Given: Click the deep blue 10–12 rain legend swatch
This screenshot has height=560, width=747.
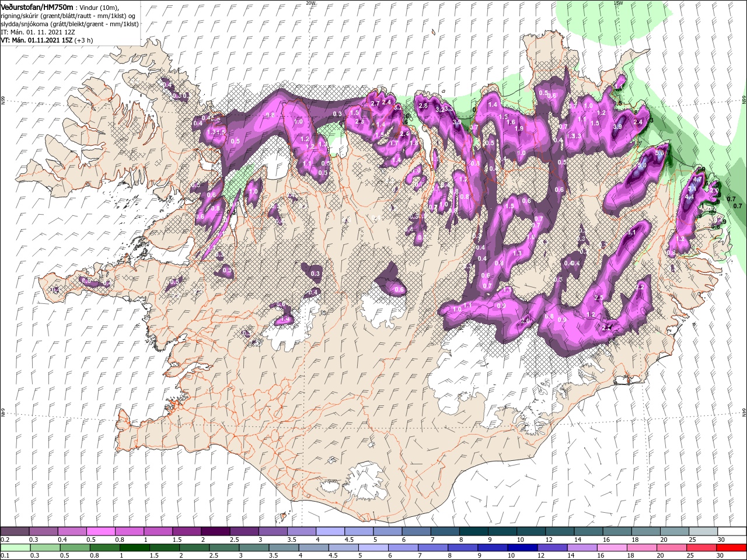Looking at the screenshot, I should [521, 548].
